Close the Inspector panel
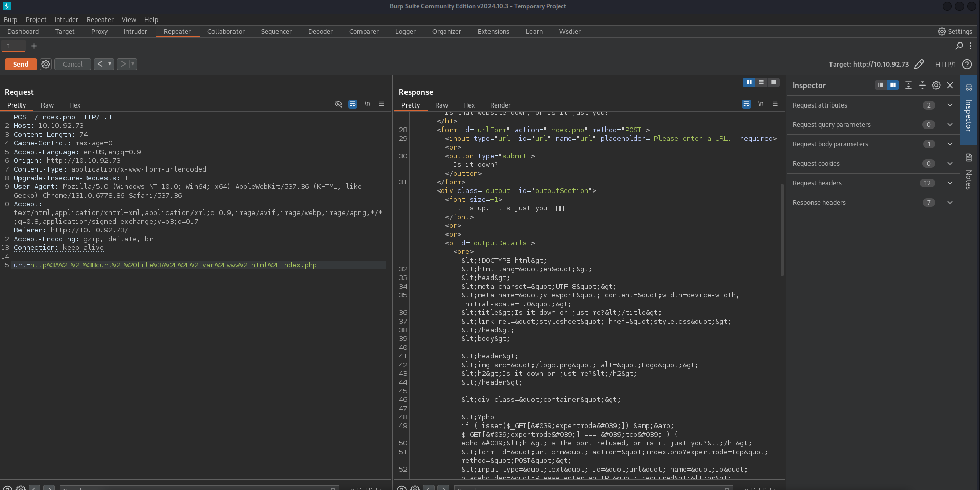The image size is (980, 490). 950,85
